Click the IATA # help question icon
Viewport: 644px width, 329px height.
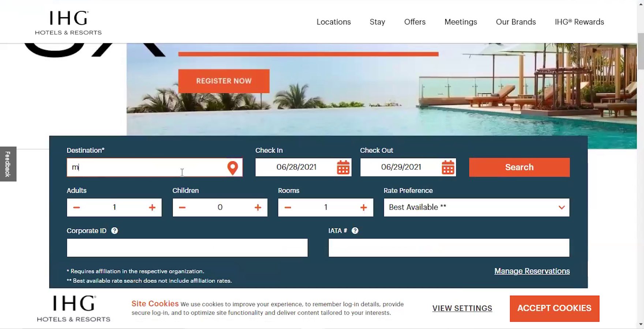click(355, 231)
